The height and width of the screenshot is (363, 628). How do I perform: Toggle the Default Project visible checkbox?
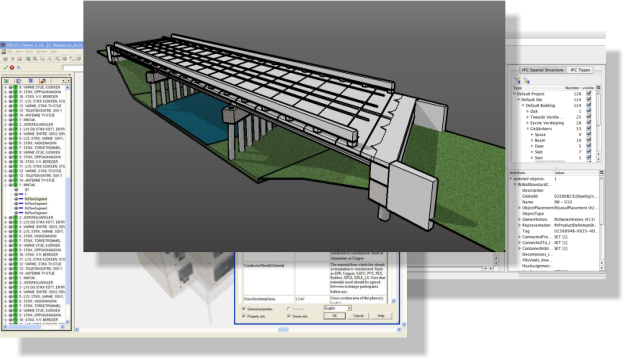589,94
